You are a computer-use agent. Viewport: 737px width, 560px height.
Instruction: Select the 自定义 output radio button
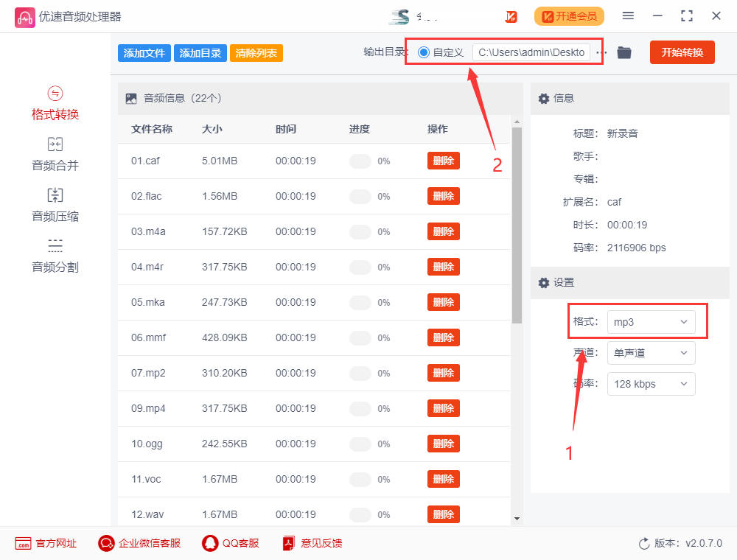424,52
